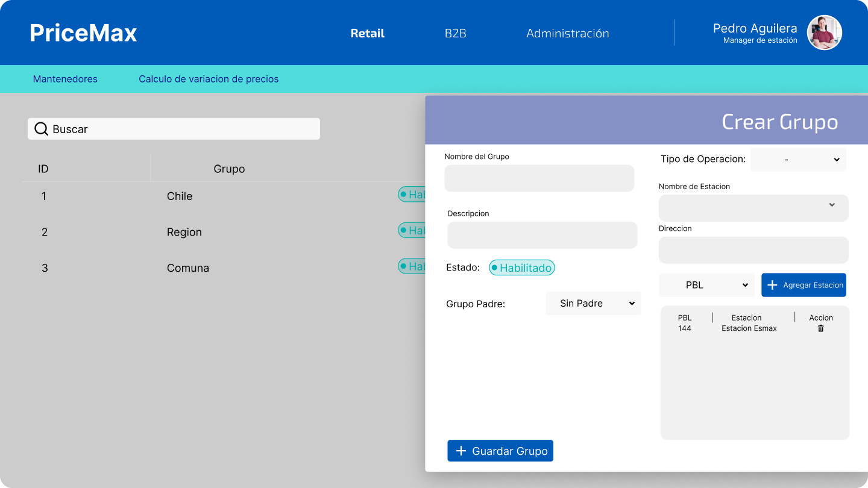868x488 pixels.
Task: Switch to the B2B tab
Action: [x=456, y=34]
